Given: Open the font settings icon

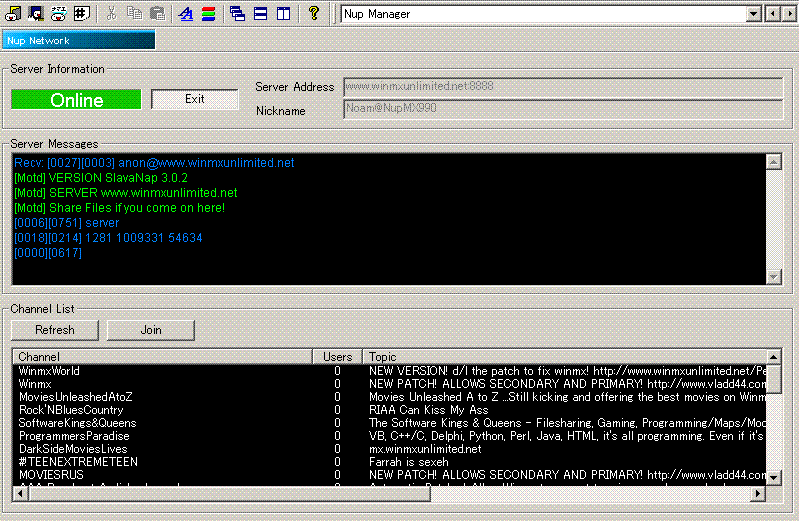Looking at the screenshot, I should (185, 13).
